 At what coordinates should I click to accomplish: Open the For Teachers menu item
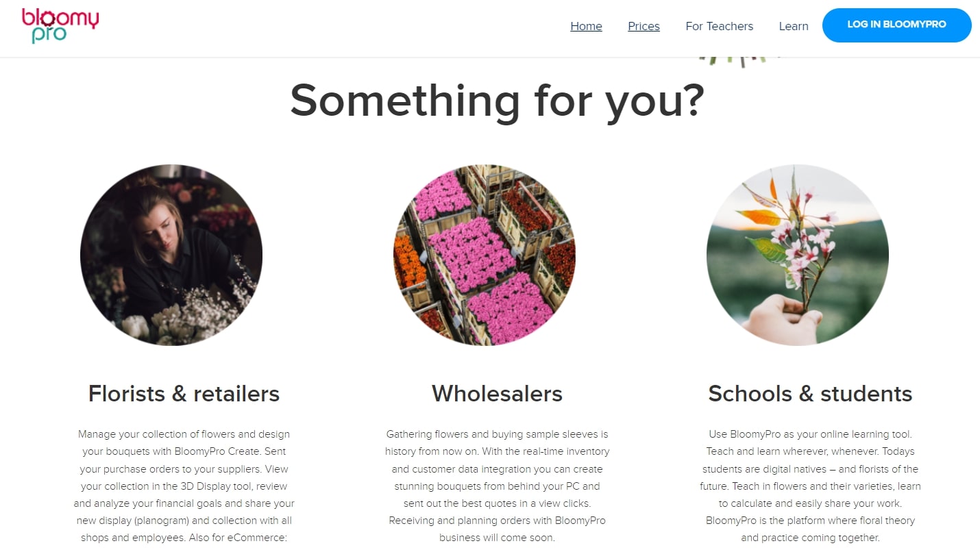point(719,26)
